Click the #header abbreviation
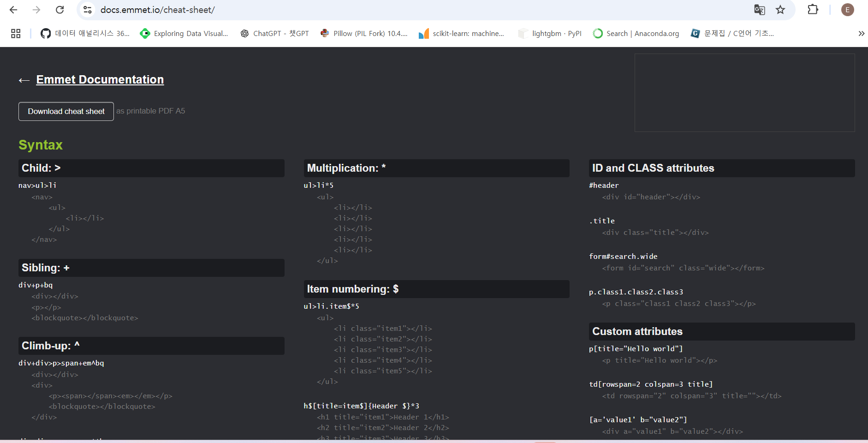The height and width of the screenshot is (443, 868). click(x=604, y=186)
